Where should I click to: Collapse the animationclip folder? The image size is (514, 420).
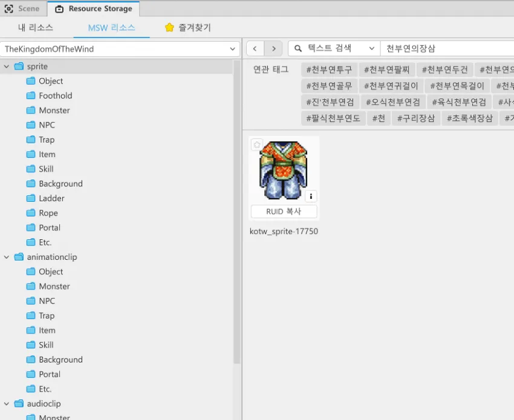(x=7, y=257)
